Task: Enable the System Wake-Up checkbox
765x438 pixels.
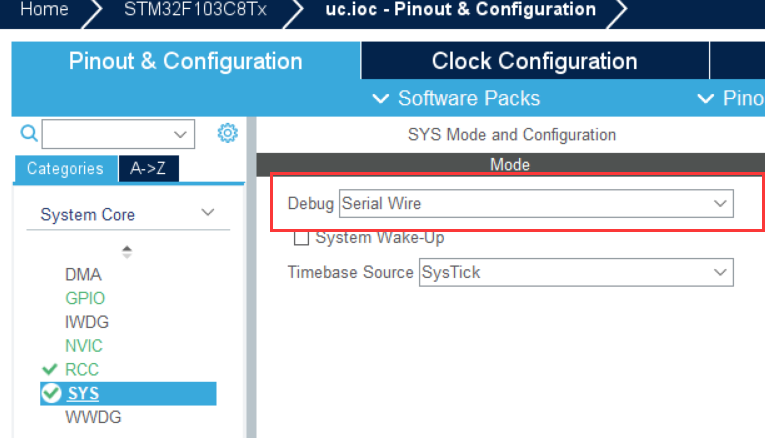Action: pos(301,238)
